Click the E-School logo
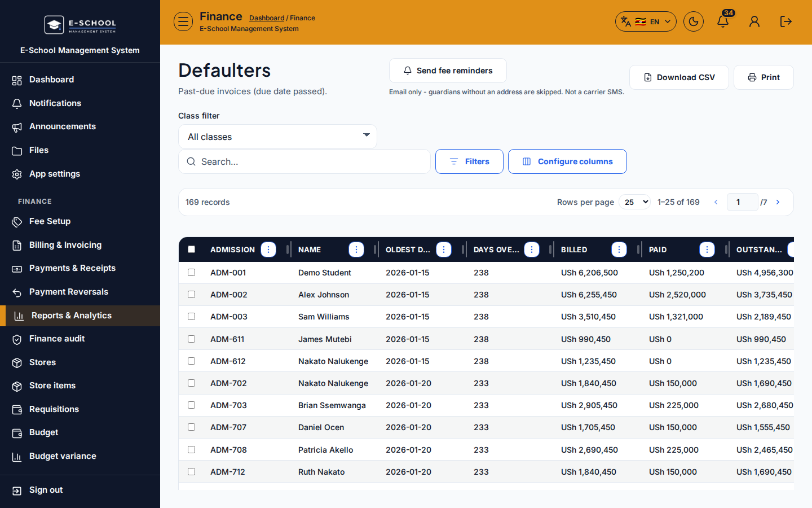The width and height of the screenshot is (812, 508). pyautogui.click(x=80, y=25)
